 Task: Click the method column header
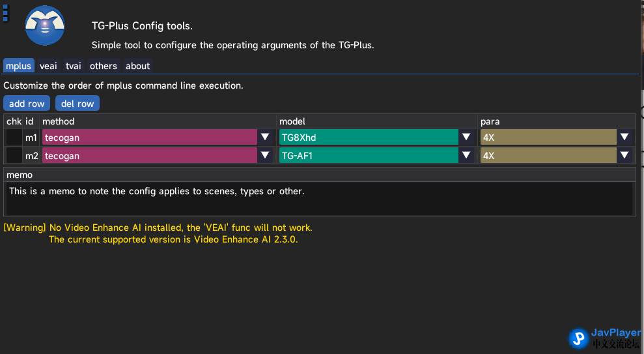coord(59,121)
